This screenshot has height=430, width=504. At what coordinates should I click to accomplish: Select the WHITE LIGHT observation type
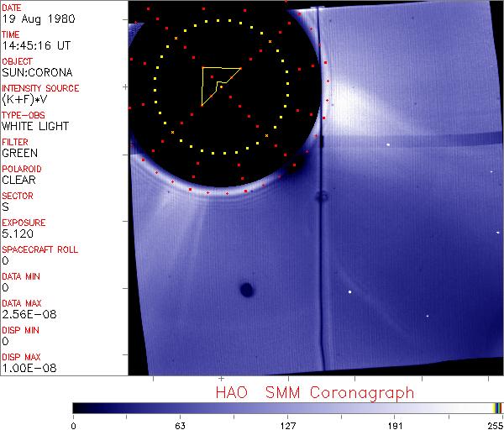(35, 126)
